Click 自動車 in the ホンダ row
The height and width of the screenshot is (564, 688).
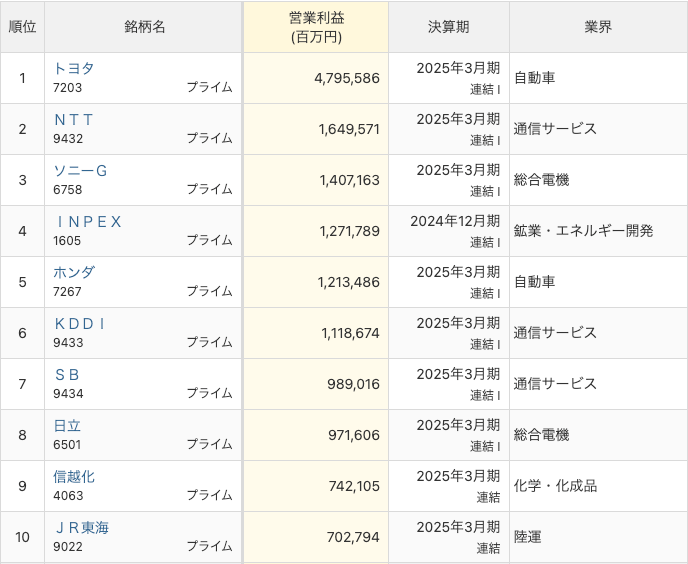tap(534, 282)
